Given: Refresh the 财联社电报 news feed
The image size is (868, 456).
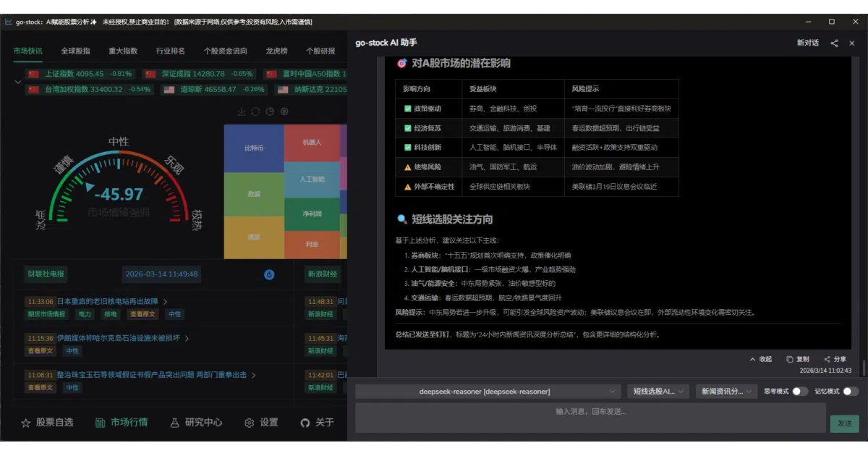Looking at the screenshot, I should (x=269, y=274).
